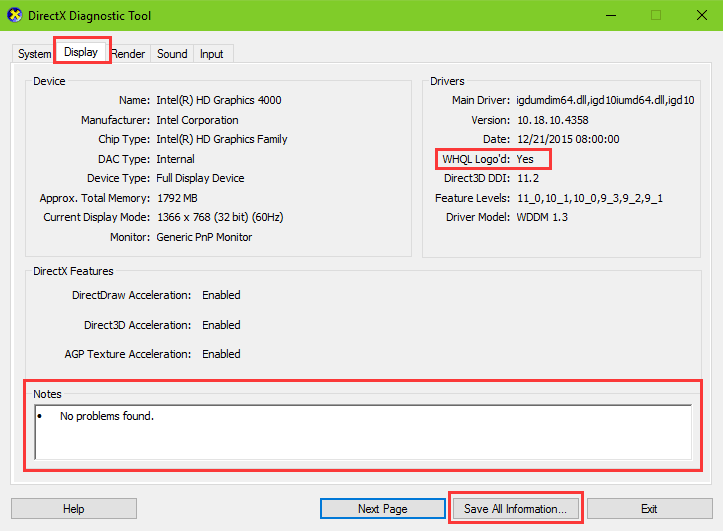The image size is (723, 531).
Task: Switch to the System tab
Action: tap(34, 53)
